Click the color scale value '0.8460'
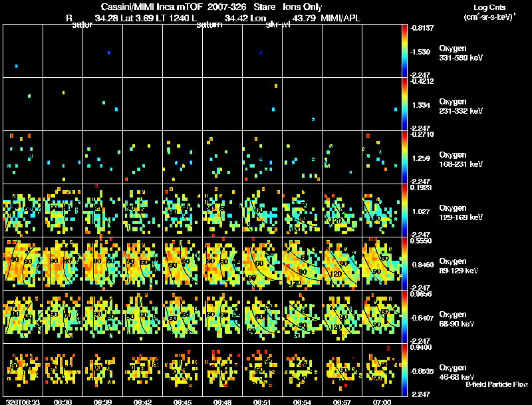The height and width of the screenshot is (405, 532). pyautogui.click(x=423, y=265)
